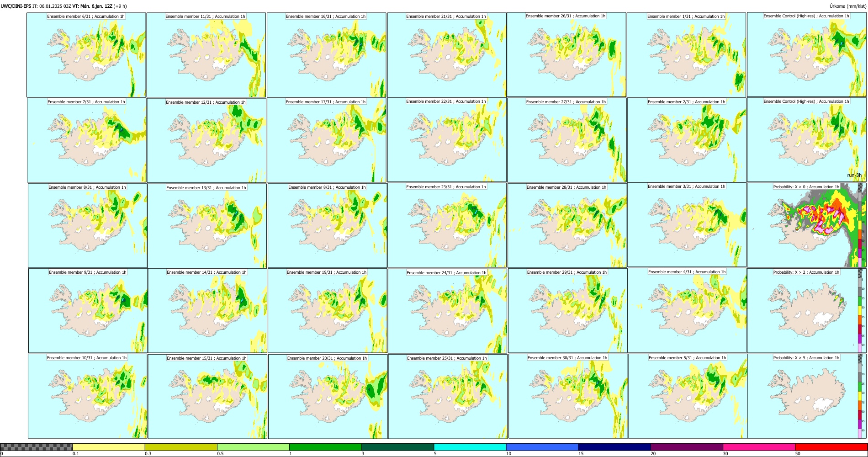Screen dimensions: 868x457
Task: Open the Ensemble member 2/31 map panel
Action: 687,140
